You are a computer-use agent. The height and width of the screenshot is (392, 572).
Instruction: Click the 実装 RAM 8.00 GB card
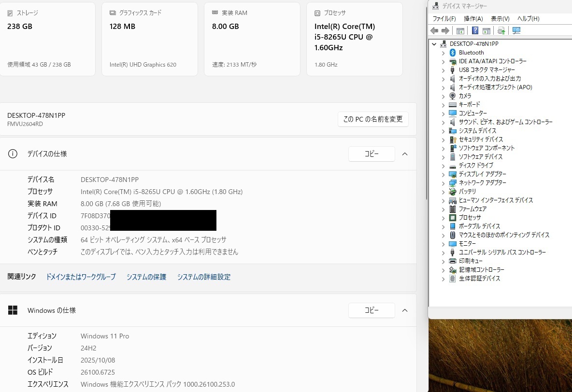pos(252,39)
